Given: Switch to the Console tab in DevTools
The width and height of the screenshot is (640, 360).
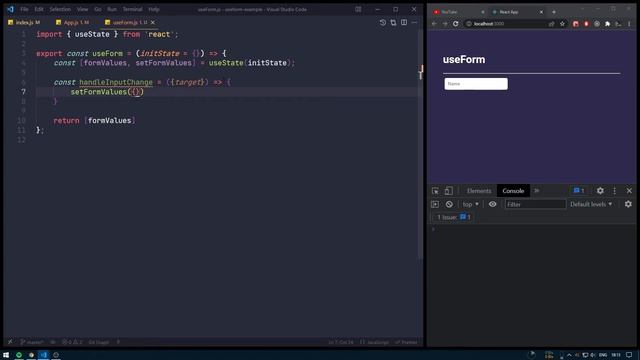Looking at the screenshot, I should pos(513,191).
